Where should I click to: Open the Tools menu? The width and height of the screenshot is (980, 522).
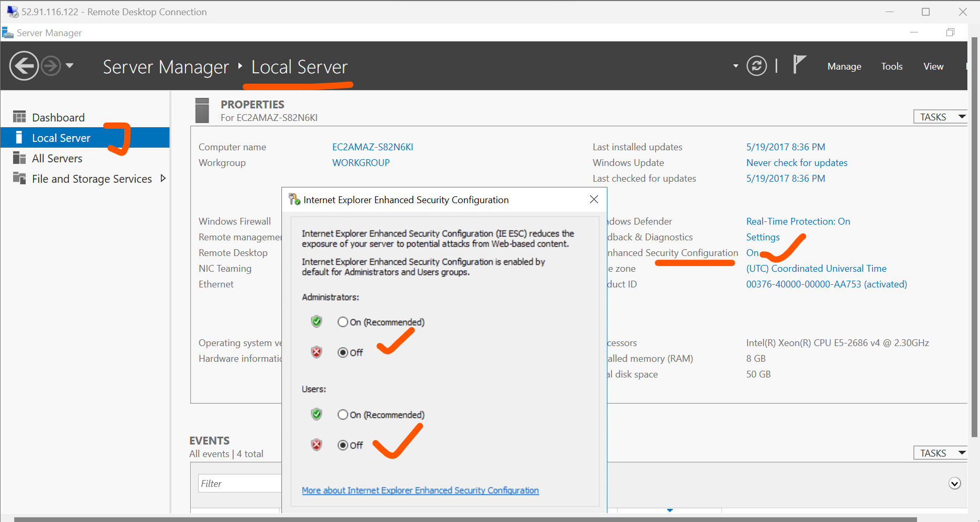[x=891, y=66]
